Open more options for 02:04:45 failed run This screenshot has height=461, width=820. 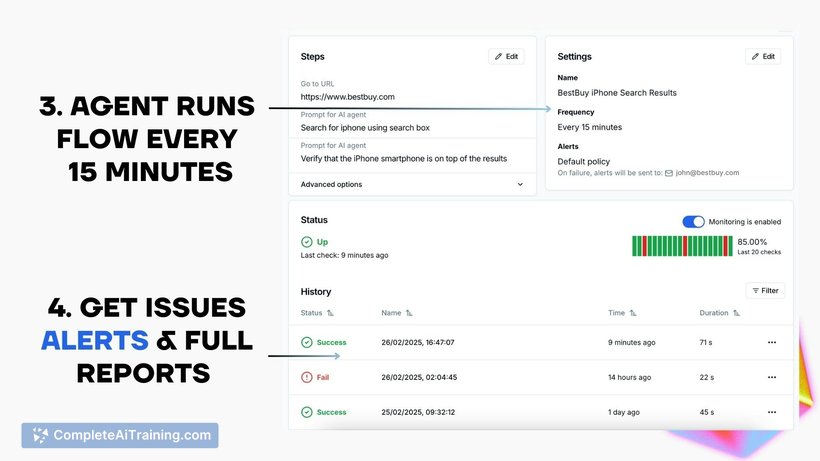coord(772,377)
